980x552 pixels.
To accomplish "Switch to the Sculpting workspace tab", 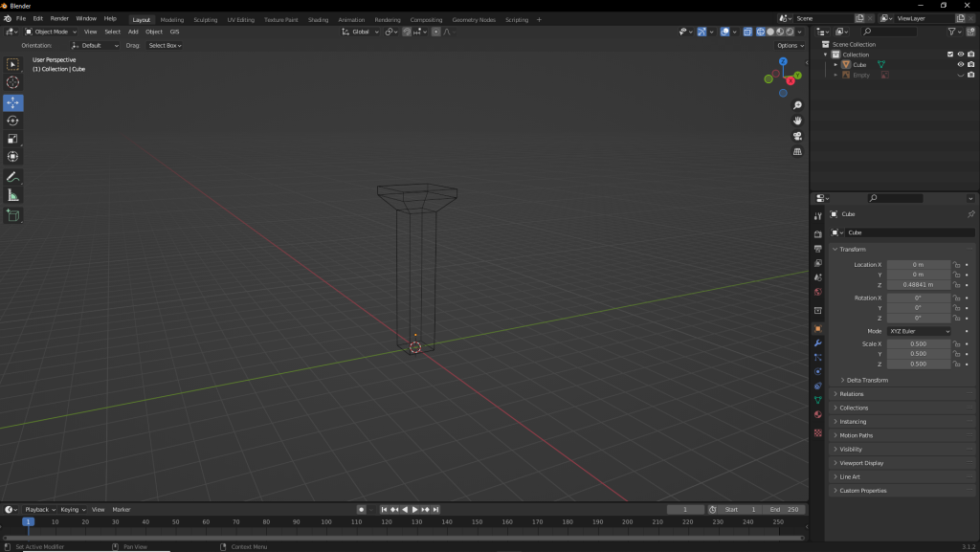I will point(205,19).
